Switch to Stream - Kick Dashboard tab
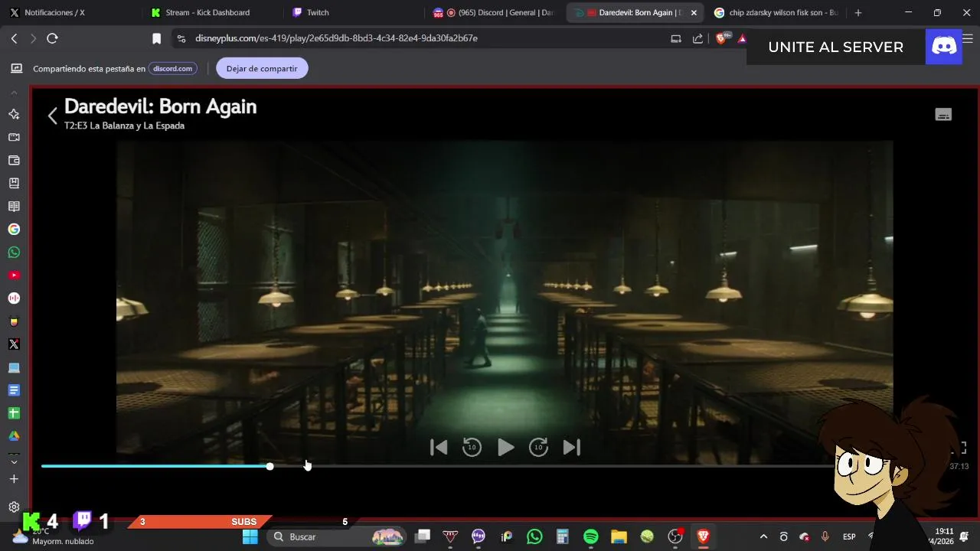 (211, 12)
